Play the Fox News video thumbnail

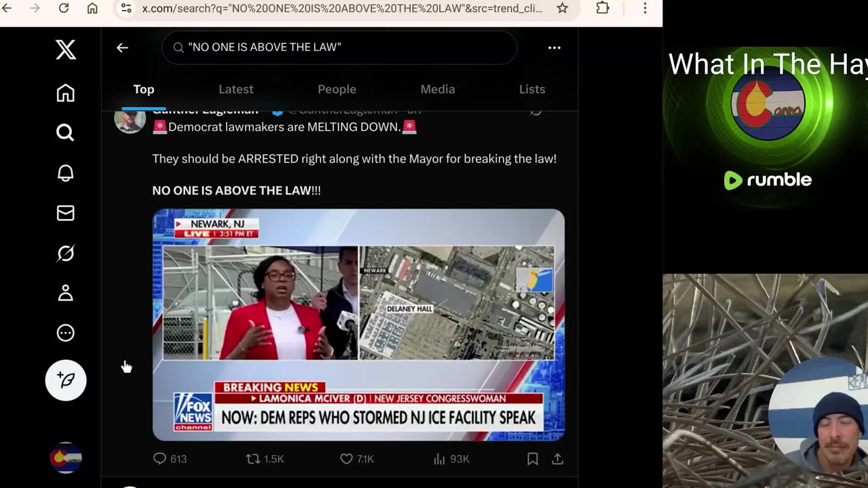click(359, 325)
